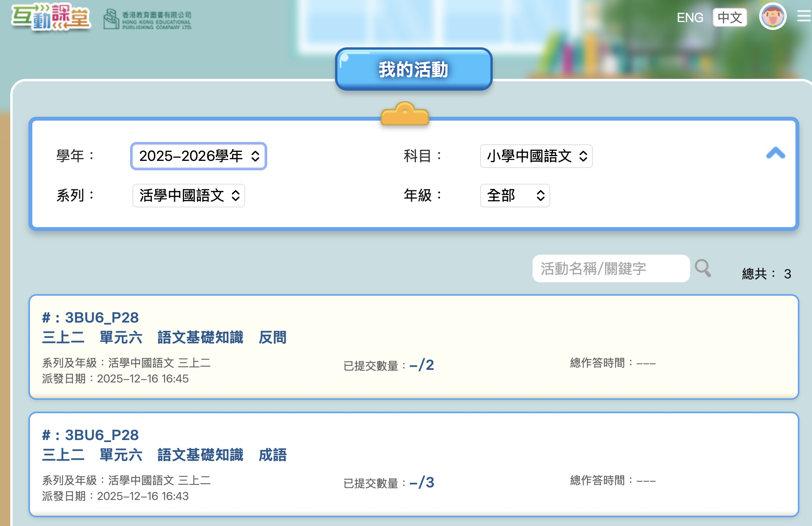
Task: Focus the 活動名稱/關鍵字 search field
Action: (611, 269)
